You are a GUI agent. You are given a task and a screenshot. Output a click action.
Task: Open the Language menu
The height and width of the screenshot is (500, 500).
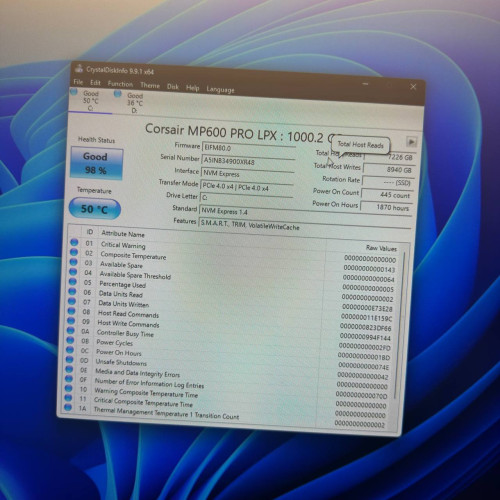point(220,89)
